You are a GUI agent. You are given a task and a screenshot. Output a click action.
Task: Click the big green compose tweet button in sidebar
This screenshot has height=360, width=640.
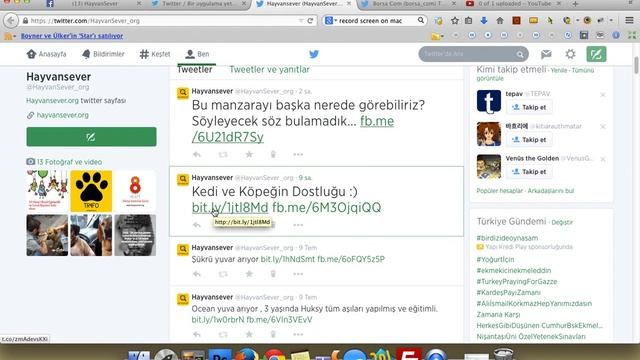click(x=91, y=137)
